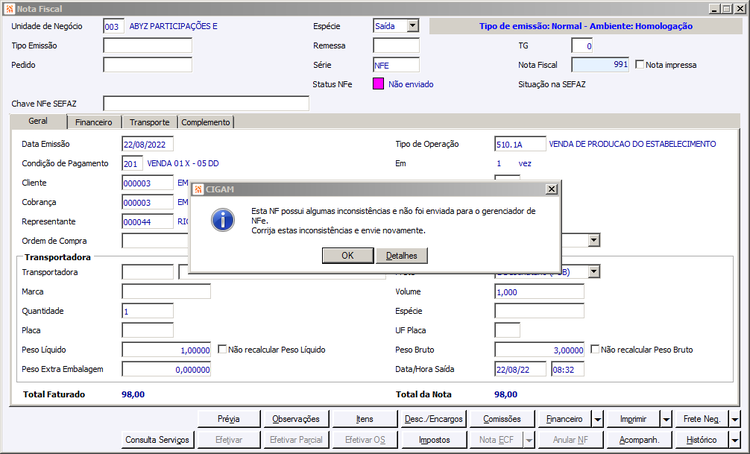Image resolution: width=750 pixels, height=454 pixels.
Task: Click the Acompanh. button
Action: coord(639,440)
